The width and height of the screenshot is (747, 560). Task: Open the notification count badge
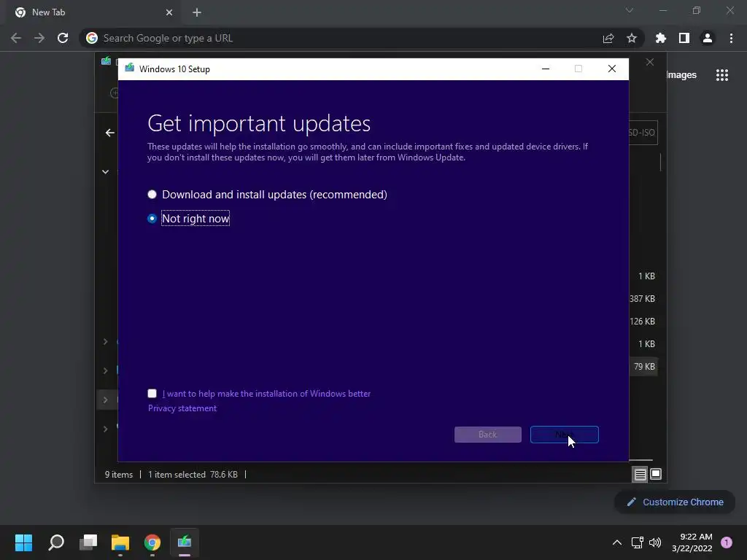[x=727, y=542]
